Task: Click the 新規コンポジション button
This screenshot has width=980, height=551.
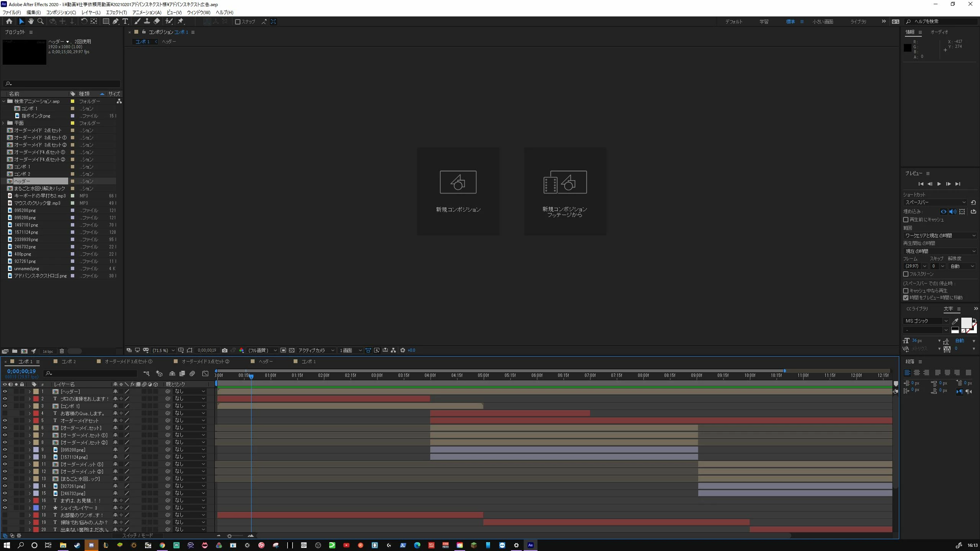Action: coord(458,191)
